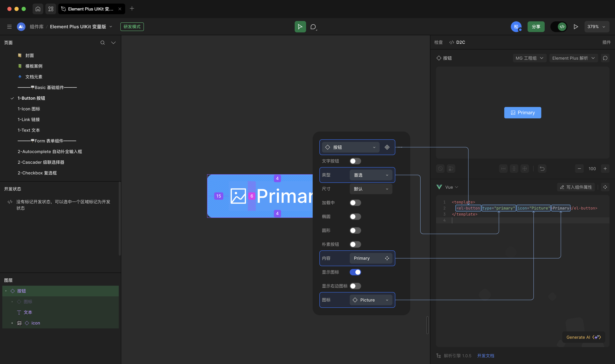Collapse the pages list chevron
Image resolution: width=615 pixels, height=364 pixels.
(x=113, y=43)
